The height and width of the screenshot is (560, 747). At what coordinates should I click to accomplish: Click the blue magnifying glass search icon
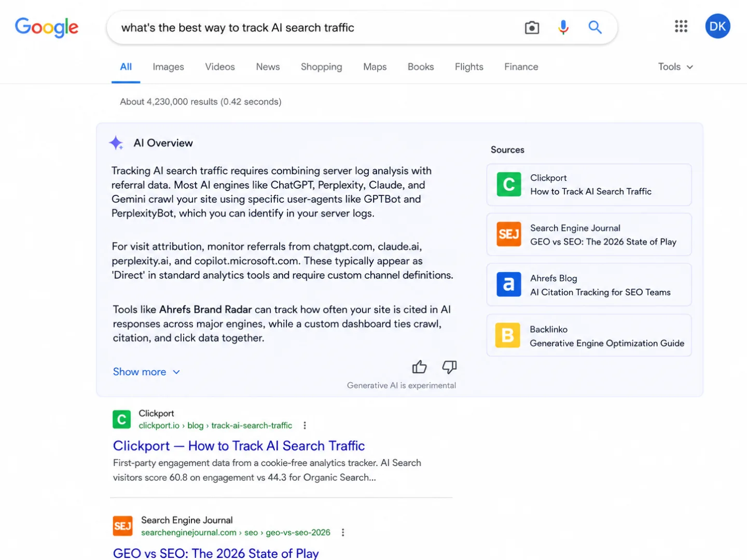[595, 27]
